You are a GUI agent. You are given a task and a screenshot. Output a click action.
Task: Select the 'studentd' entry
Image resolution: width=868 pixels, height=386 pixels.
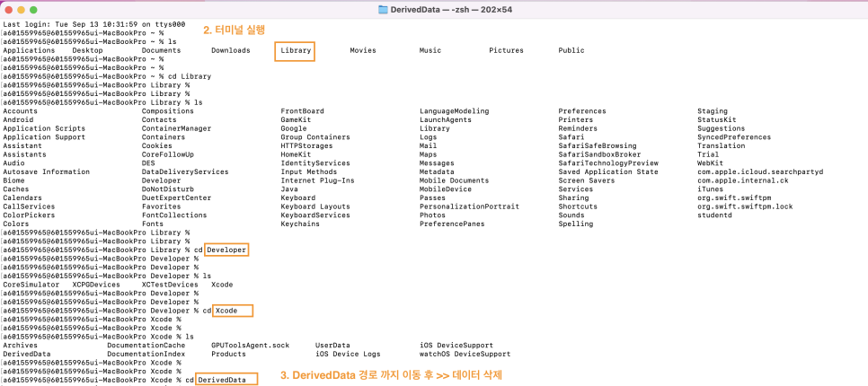pyautogui.click(x=714, y=215)
